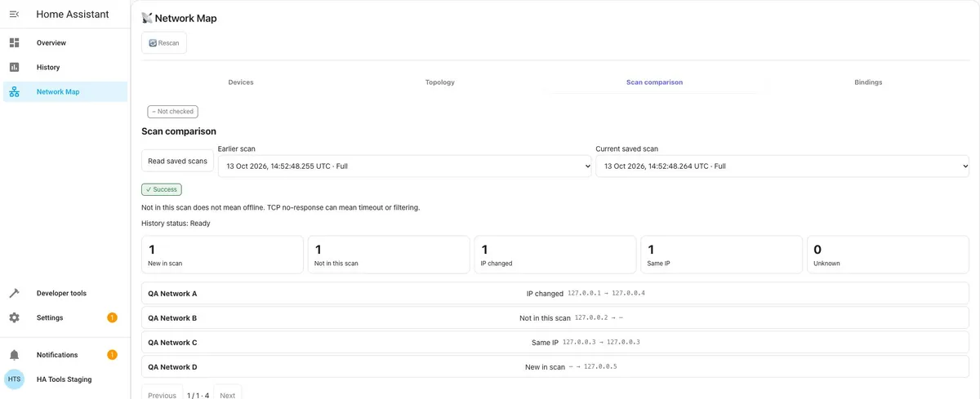Screen dimensions: 980x399
Task: Click the Notifications count badge
Action: [112, 355]
